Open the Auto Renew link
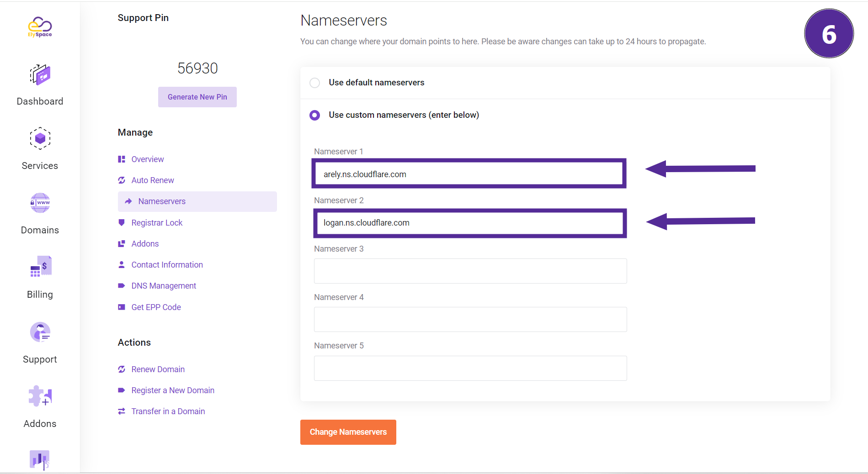 pyautogui.click(x=153, y=180)
